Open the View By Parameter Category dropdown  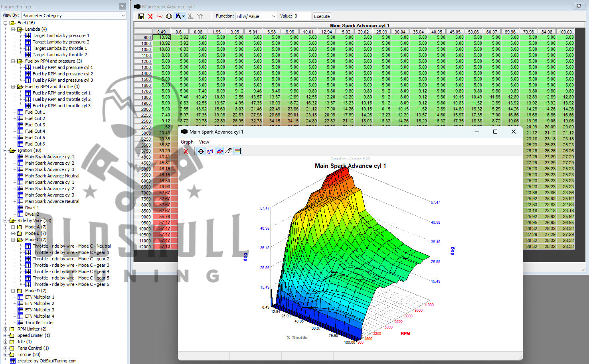click(x=73, y=16)
